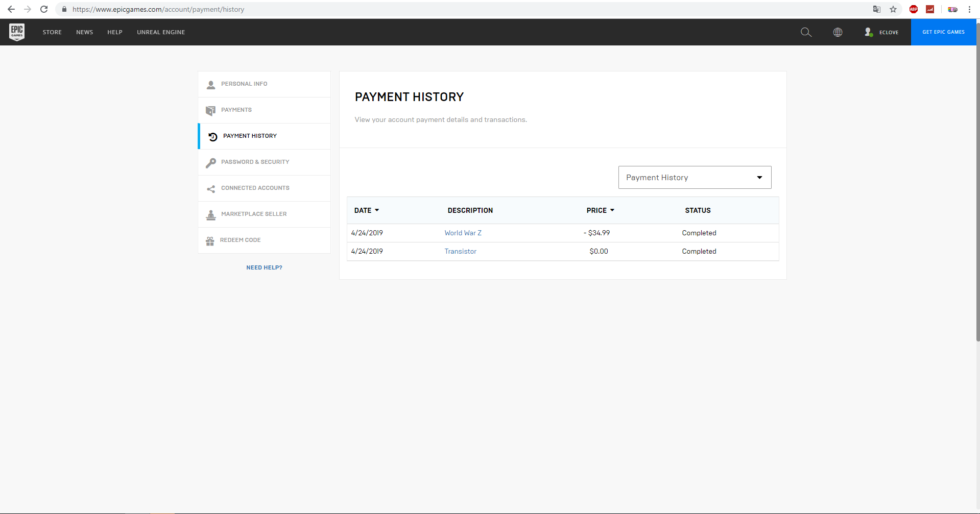Bookmark page with star icon
980x514 pixels.
893,9
